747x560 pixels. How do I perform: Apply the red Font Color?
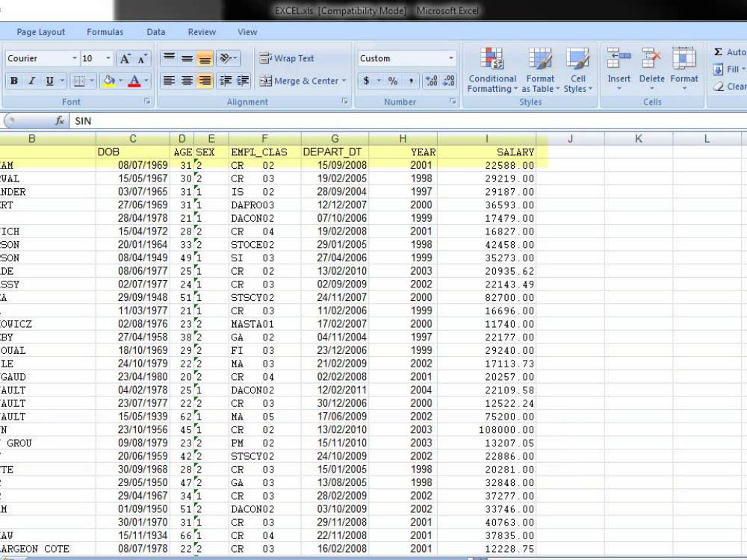coord(134,81)
